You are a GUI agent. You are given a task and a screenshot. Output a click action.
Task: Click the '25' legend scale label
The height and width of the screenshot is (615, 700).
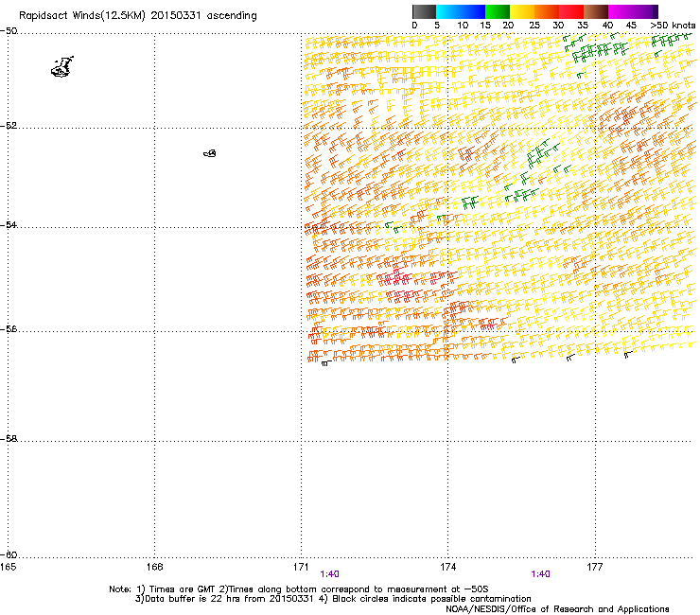(534, 26)
